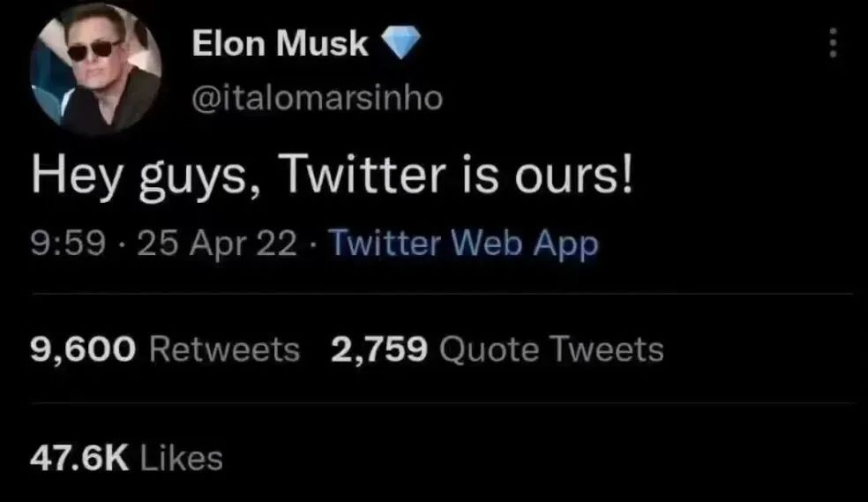This screenshot has height=502, width=868.
Task: Click the divider line below the timestamp
Action: (x=441, y=294)
